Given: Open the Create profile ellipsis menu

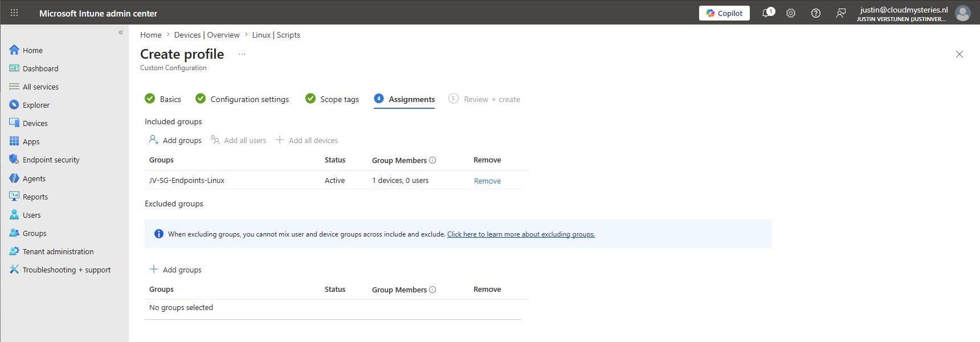Looking at the screenshot, I should pos(242,54).
